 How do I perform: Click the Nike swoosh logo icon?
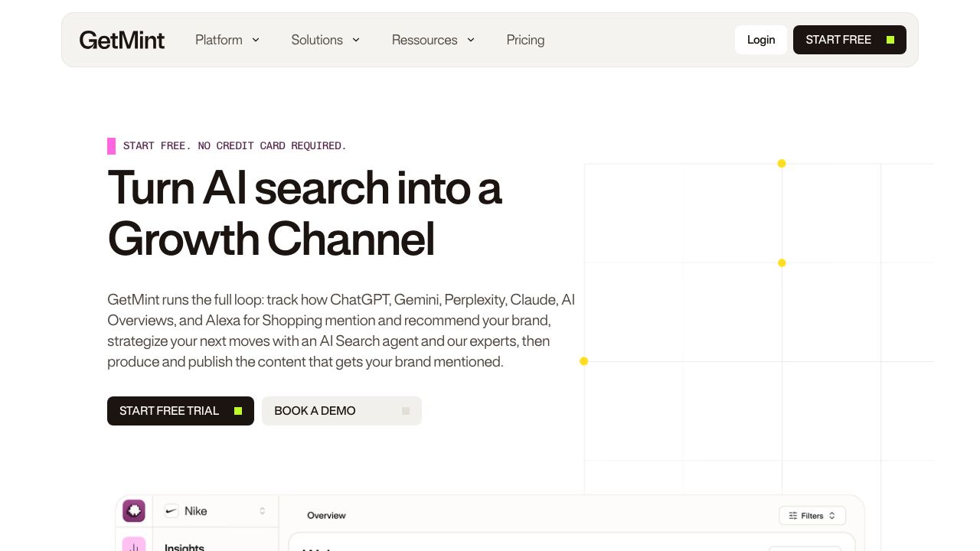[171, 511]
